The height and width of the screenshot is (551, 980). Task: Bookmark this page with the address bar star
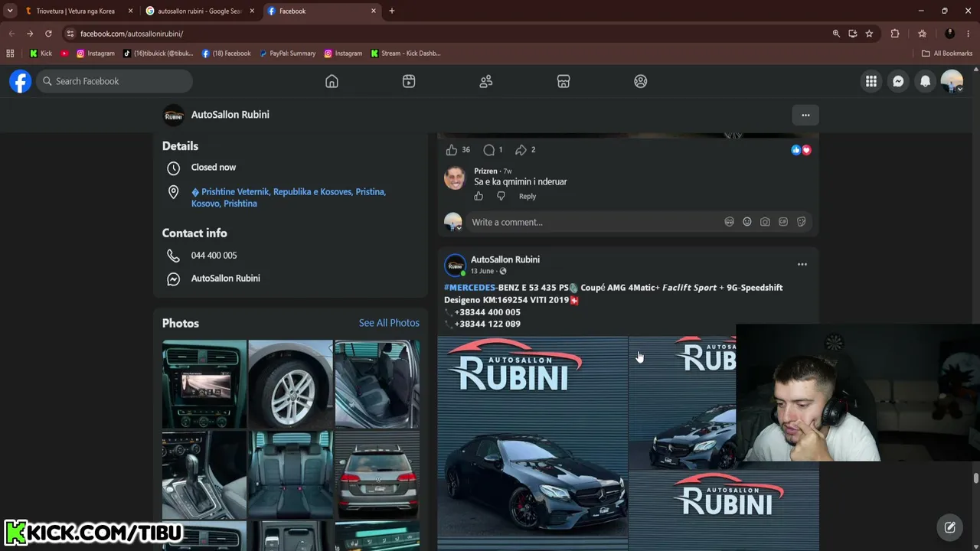pos(869,34)
